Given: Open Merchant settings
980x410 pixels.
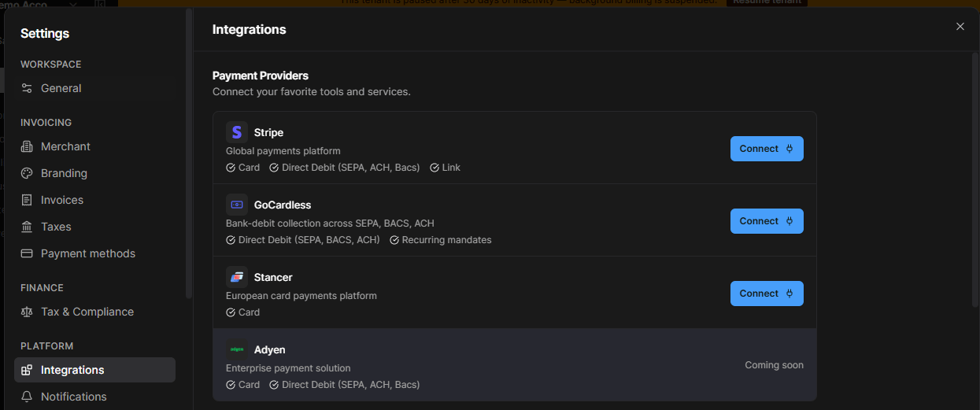Looking at the screenshot, I should (x=94, y=146).
